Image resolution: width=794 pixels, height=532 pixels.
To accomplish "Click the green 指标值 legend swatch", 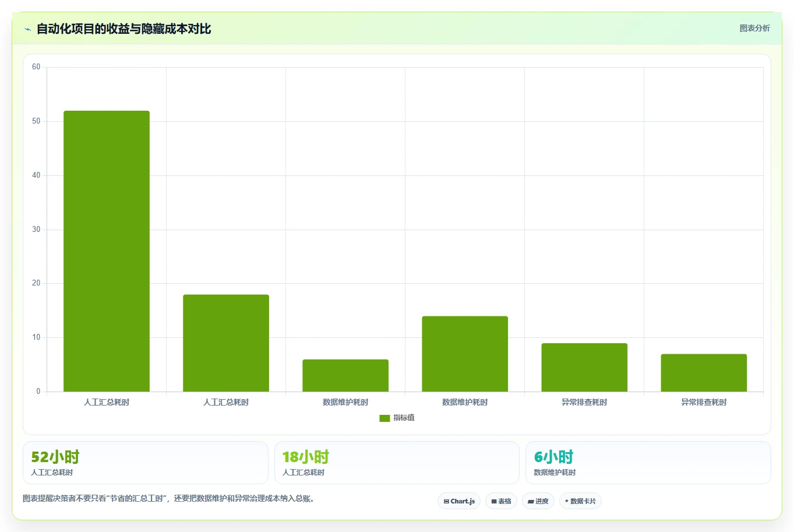I will pos(384,418).
